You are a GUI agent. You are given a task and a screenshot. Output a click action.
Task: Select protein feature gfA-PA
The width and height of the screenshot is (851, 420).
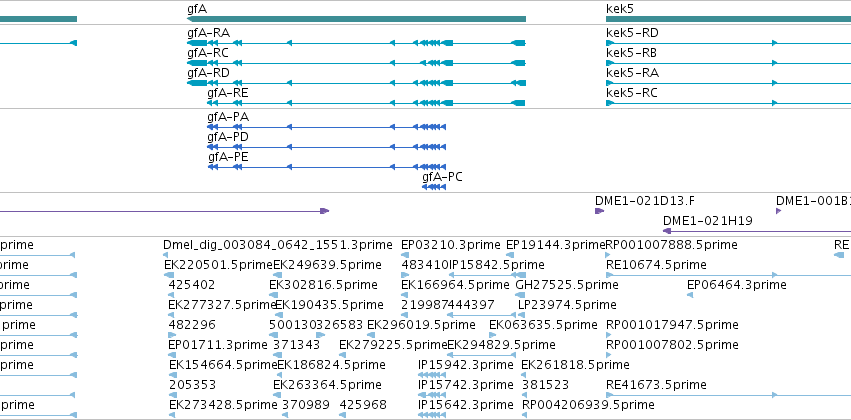228,117
